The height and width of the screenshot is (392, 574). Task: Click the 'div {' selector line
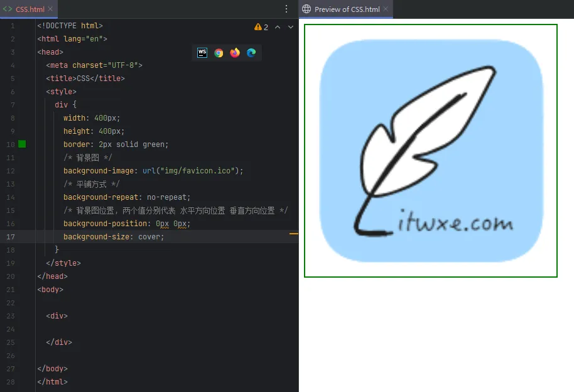pyautogui.click(x=65, y=105)
